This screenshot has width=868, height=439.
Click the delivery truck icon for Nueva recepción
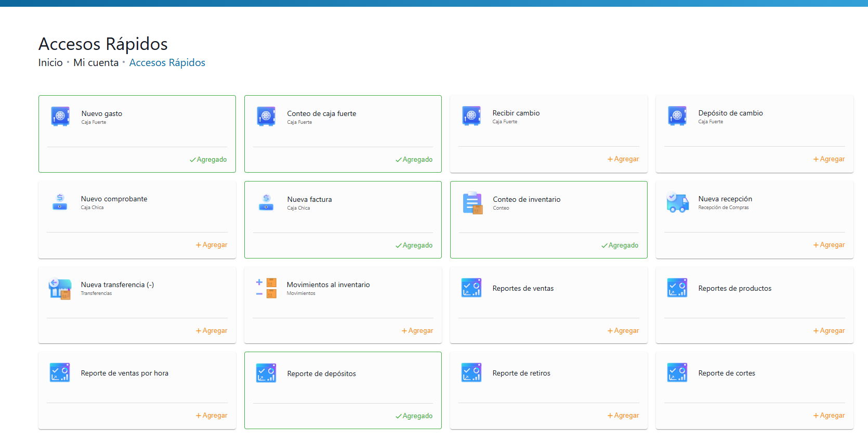(677, 202)
